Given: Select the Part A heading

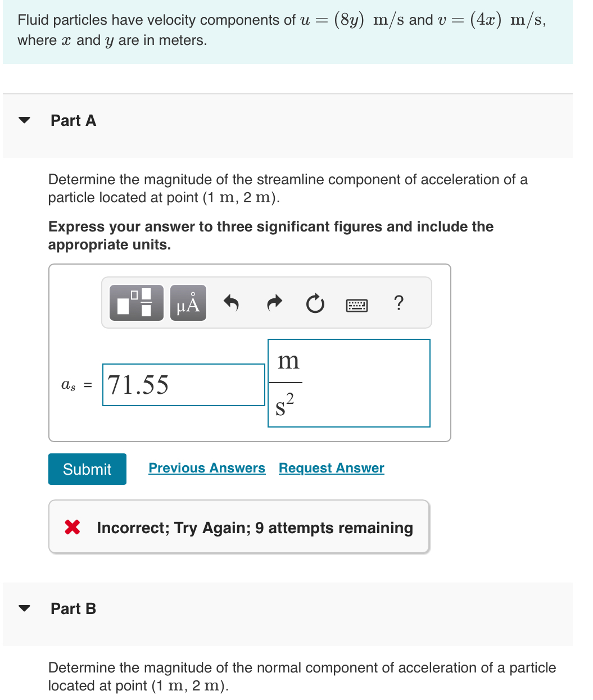Looking at the screenshot, I should point(73,120).
